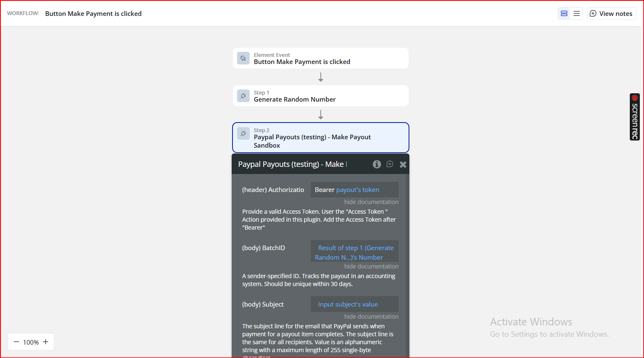This screenshot has width=644, height=358.
Task: Open View notes
Action: pos(611,13)
